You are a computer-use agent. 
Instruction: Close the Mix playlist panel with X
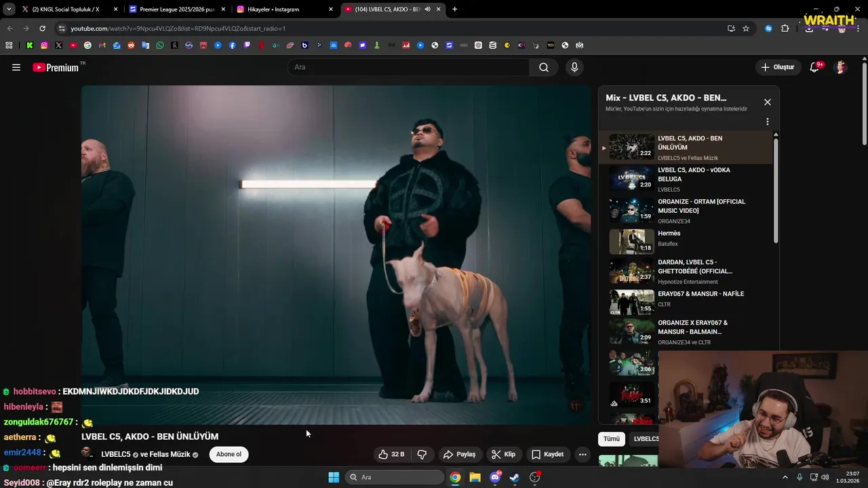click(x=768, y=102)
